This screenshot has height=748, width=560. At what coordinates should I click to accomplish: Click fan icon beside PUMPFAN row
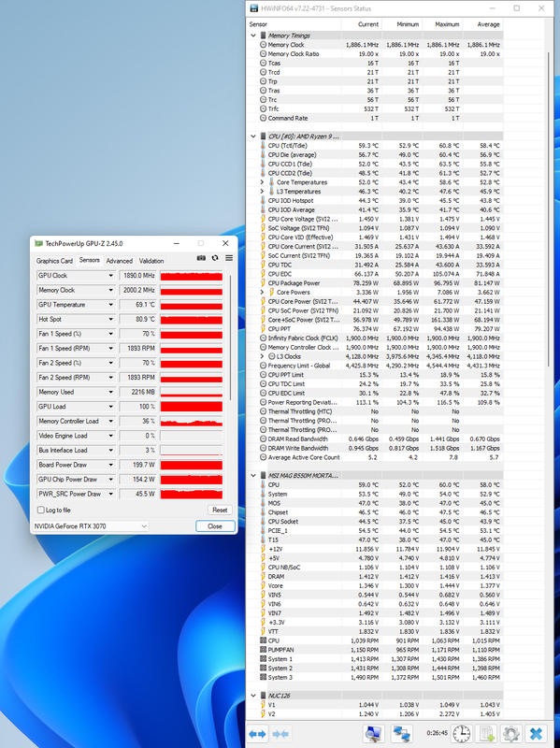(263, 650)
